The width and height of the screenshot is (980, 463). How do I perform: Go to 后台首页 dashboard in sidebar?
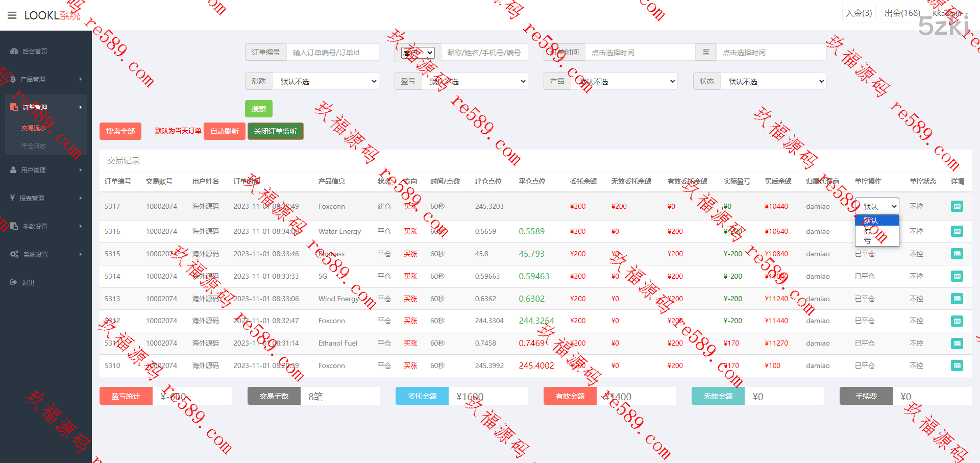coord(34,51)
